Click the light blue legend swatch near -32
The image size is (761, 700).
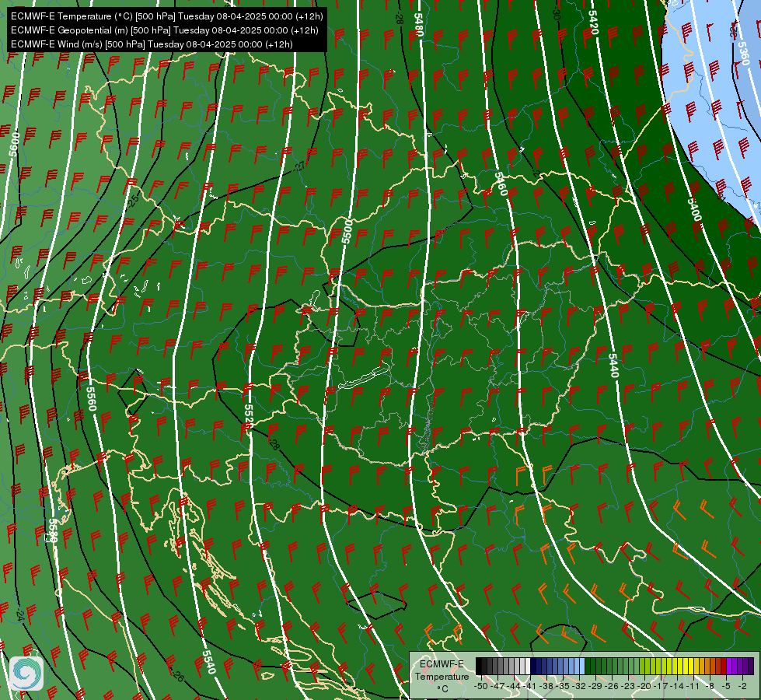(582, 666)
